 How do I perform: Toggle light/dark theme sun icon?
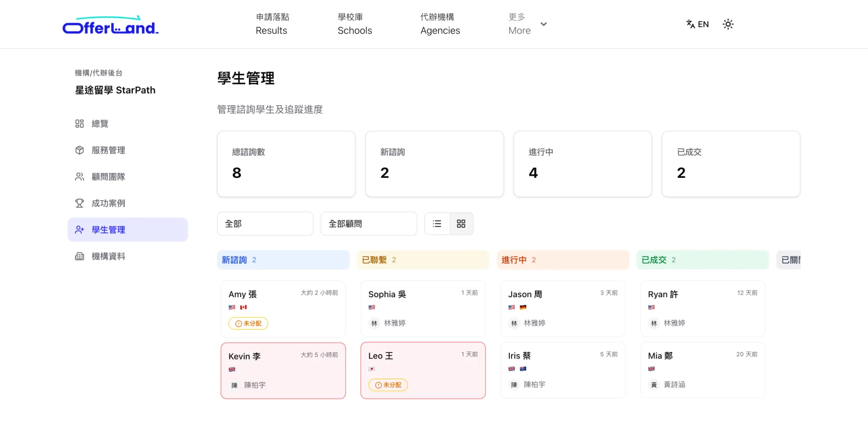pos(728,24)
